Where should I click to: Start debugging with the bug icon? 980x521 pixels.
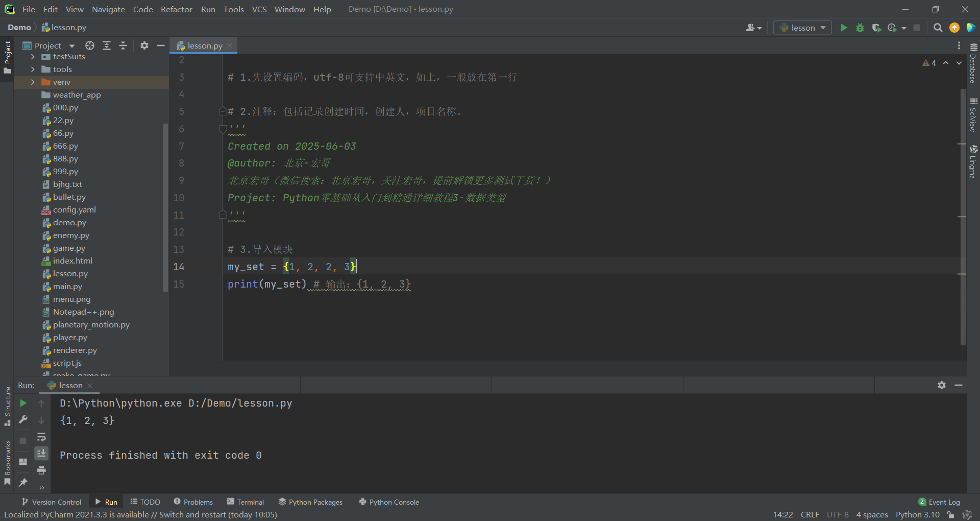tap(860, 28)
